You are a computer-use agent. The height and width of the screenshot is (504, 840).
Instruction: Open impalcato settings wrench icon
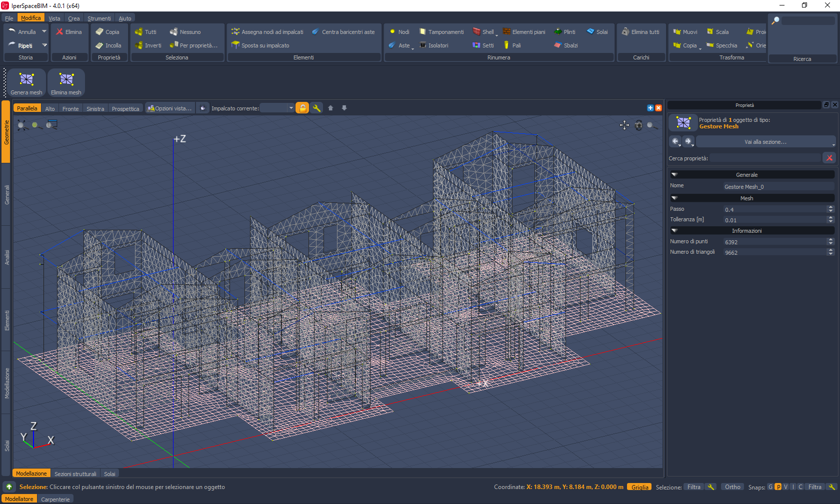pos(316,108)
